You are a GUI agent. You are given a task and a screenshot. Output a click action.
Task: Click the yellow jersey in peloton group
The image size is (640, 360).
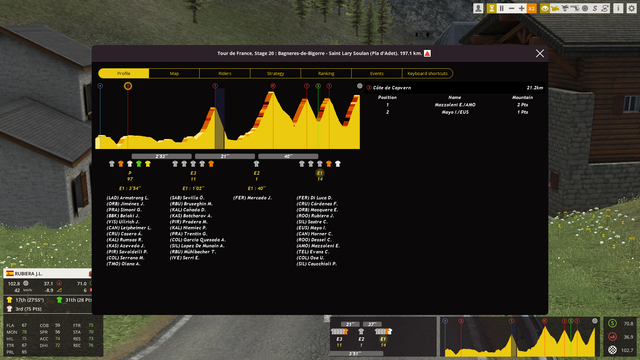click(148, 164)
